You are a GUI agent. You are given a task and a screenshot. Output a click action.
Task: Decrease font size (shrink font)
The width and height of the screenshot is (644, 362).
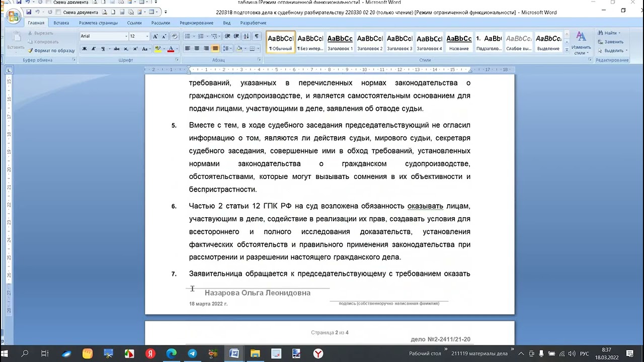pyautogui.click(x=164, y=36)
